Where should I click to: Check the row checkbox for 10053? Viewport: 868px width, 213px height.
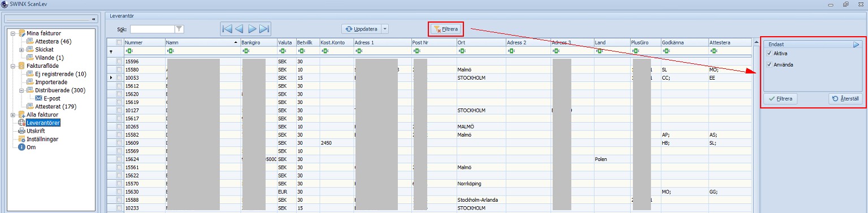[119, 77]
